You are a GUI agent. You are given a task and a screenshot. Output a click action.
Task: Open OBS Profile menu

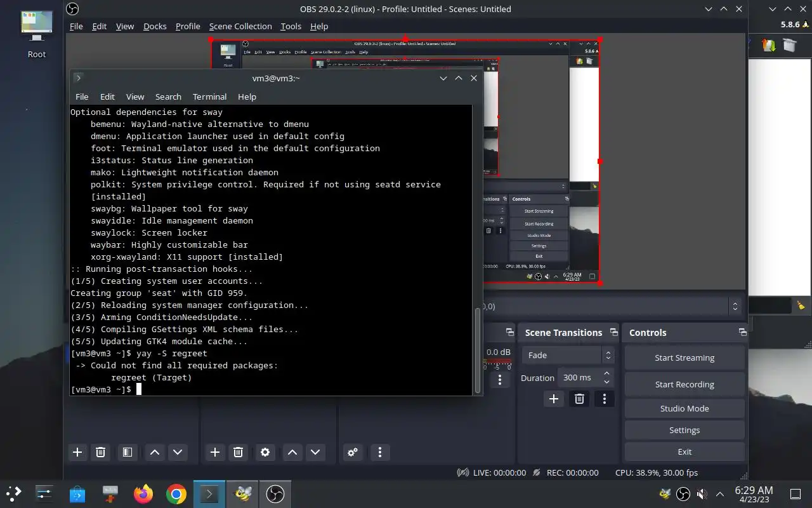pyautogui.click(x=188, y=26)
